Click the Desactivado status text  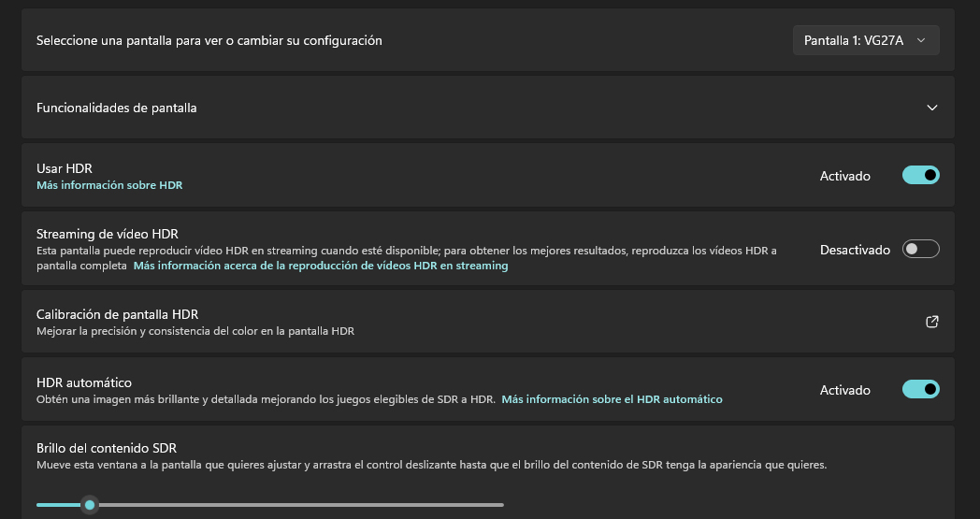pos(855,250)
